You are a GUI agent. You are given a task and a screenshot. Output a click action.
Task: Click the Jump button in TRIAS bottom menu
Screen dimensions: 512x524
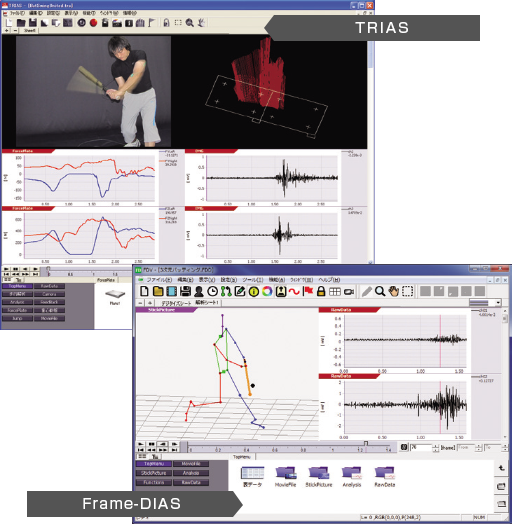(17, 318)
